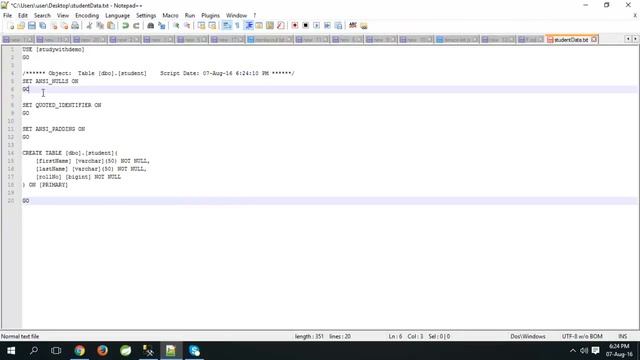Close current document via toolbar icon

point(54,26)
